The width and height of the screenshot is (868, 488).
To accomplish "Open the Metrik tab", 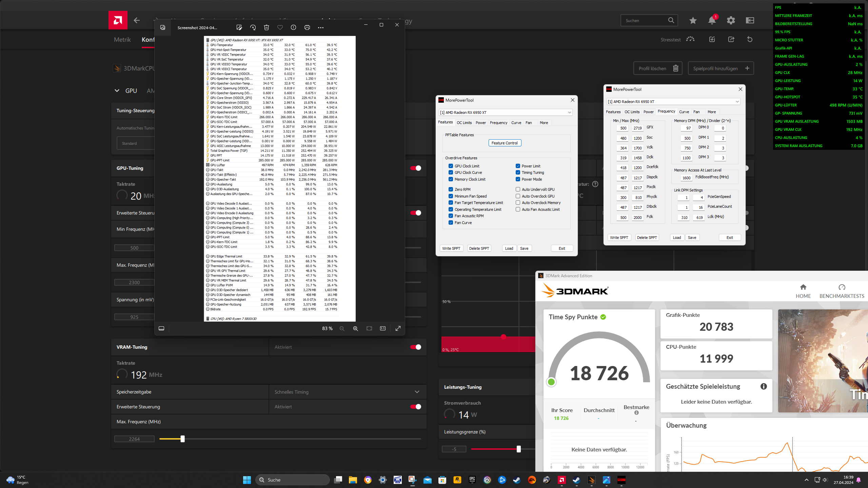I will (x=122, y=40).
